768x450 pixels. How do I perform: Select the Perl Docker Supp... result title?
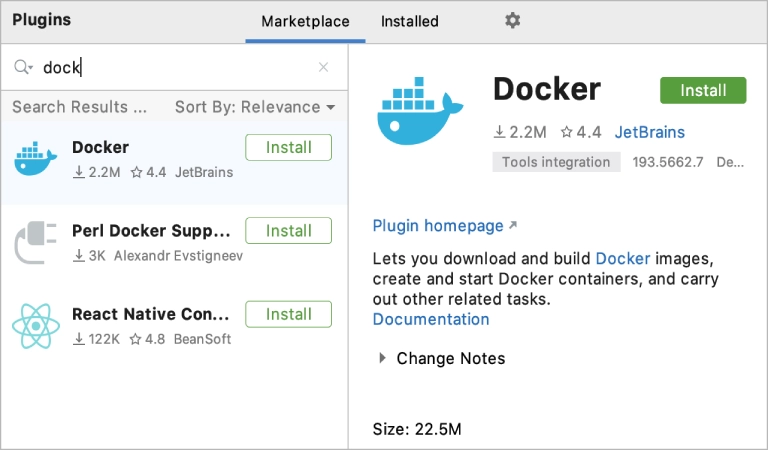pos(151,231)
